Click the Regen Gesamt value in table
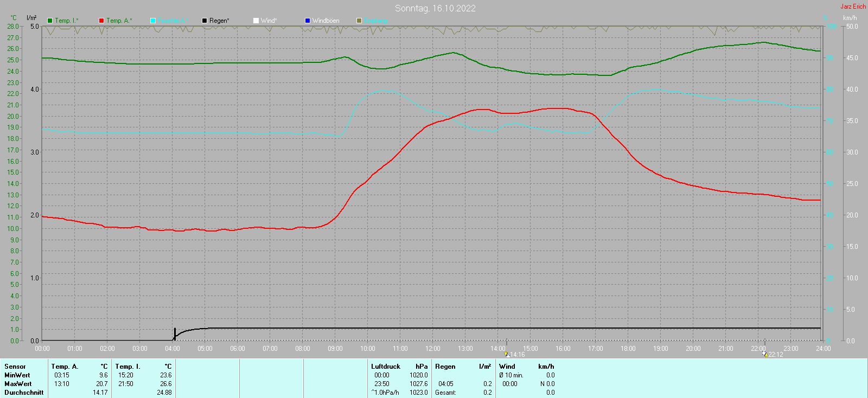This screenshot has height=398, width=868. (x=487, y=393)
